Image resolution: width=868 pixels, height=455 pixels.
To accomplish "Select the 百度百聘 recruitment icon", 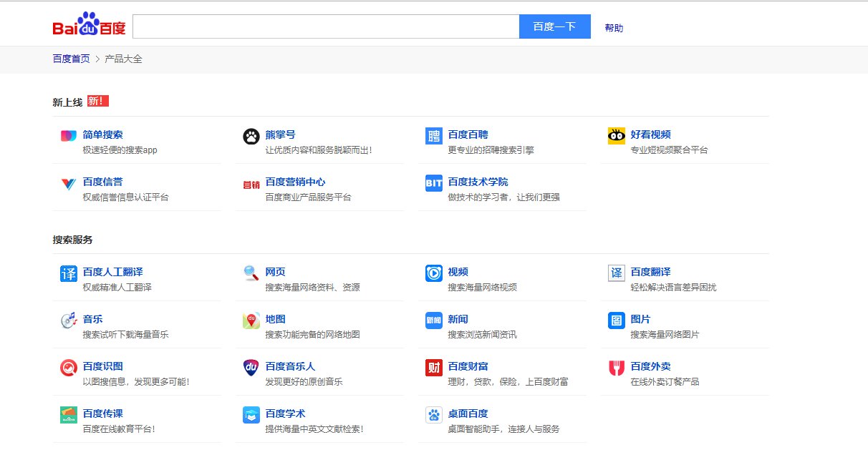I will click(433, 136).
